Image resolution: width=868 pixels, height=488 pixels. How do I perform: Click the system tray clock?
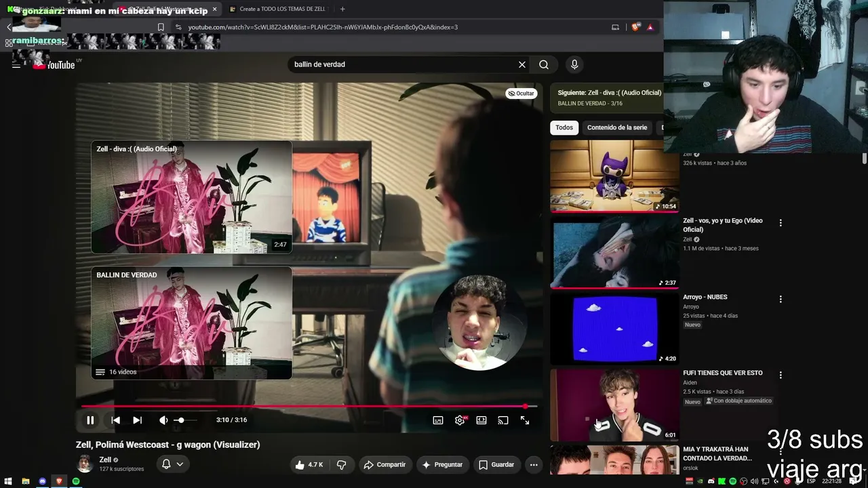pos(831,481)
